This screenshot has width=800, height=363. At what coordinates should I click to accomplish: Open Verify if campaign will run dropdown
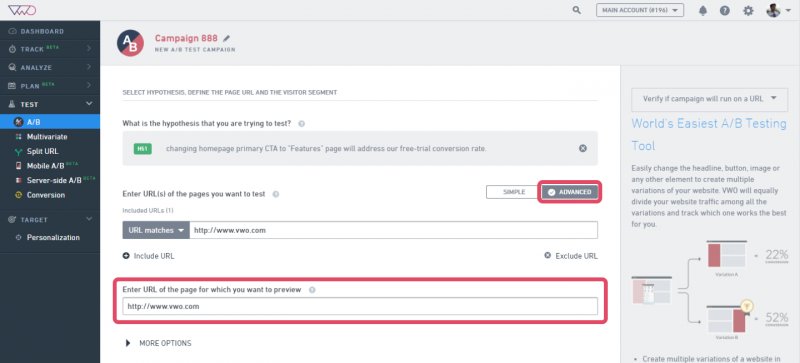(709, 99)
